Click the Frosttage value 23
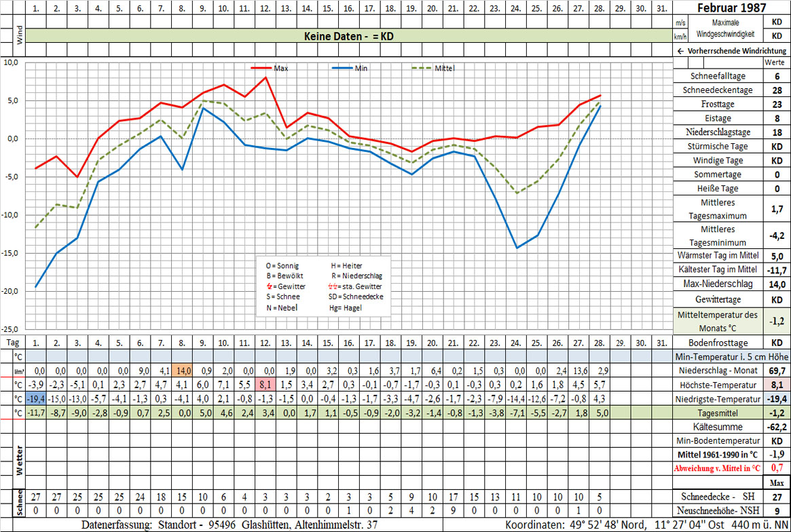 [x=777, y=104]
